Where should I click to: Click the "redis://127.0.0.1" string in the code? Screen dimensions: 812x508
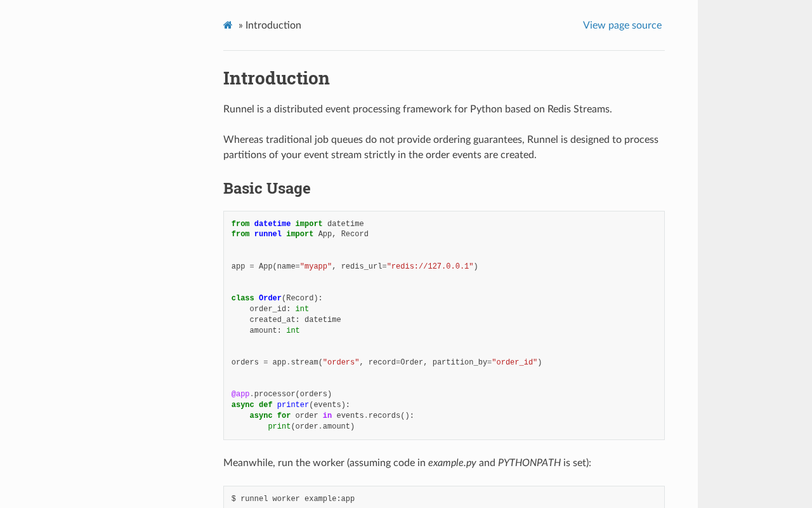pos(430,267)
